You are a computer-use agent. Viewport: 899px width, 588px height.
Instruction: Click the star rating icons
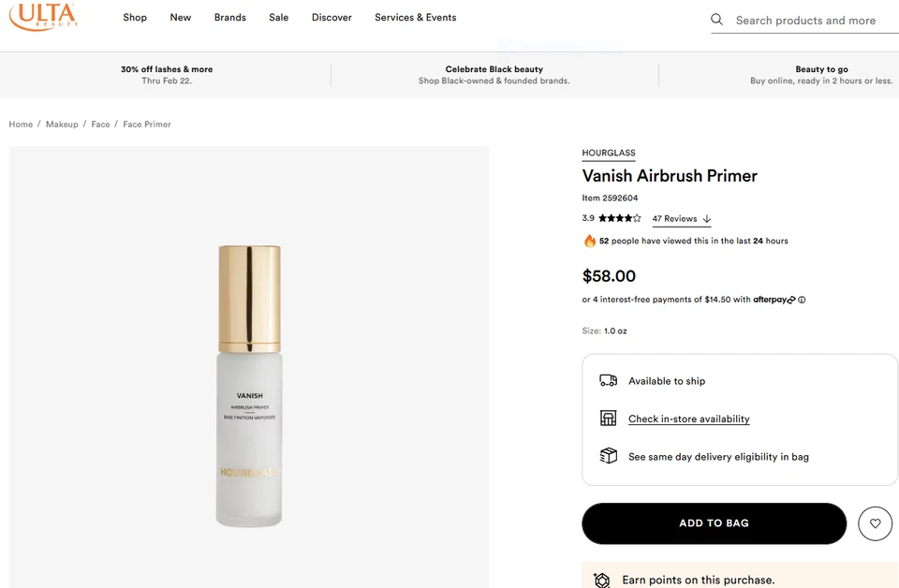click(620, 218)
